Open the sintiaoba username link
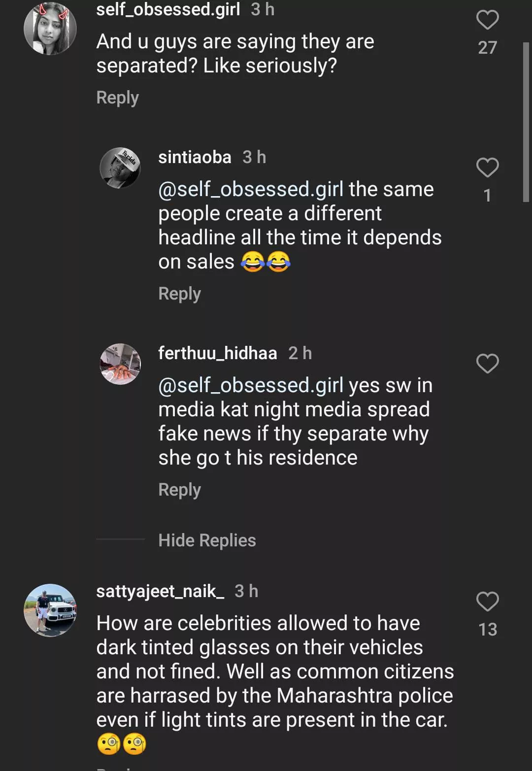532x771 pixels. [195, 157]
